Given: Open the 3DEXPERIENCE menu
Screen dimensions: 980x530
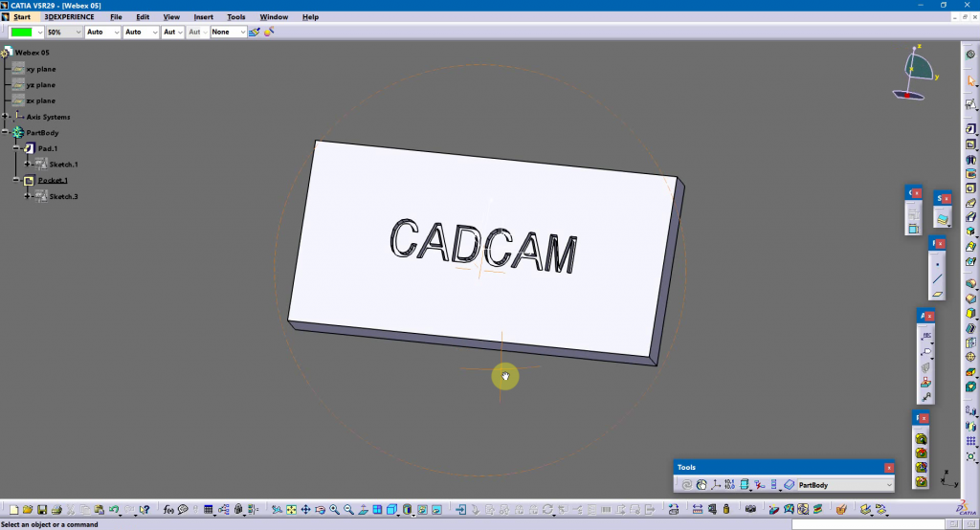Looking at the screenshot, I should pos(78,17).
